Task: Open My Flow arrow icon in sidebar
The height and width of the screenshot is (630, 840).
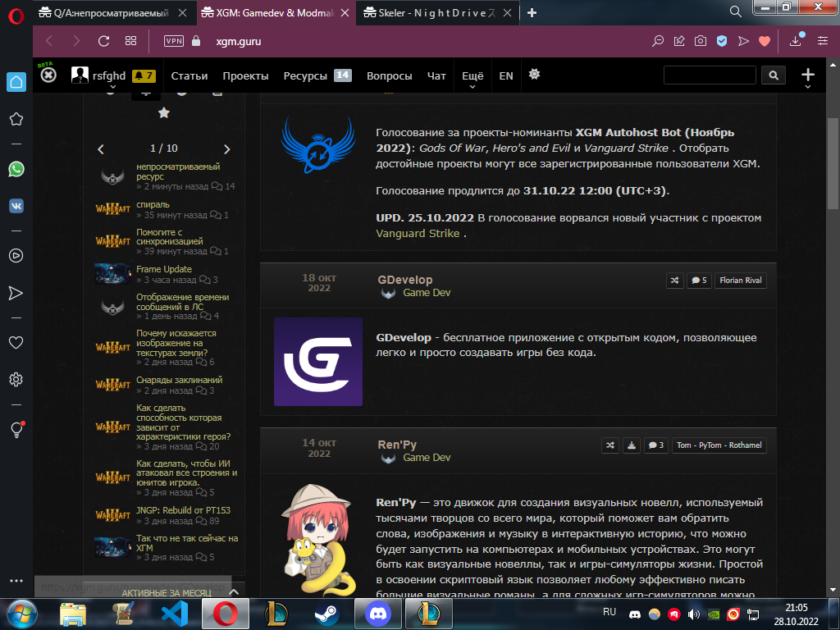Action: tap(16, 293)
